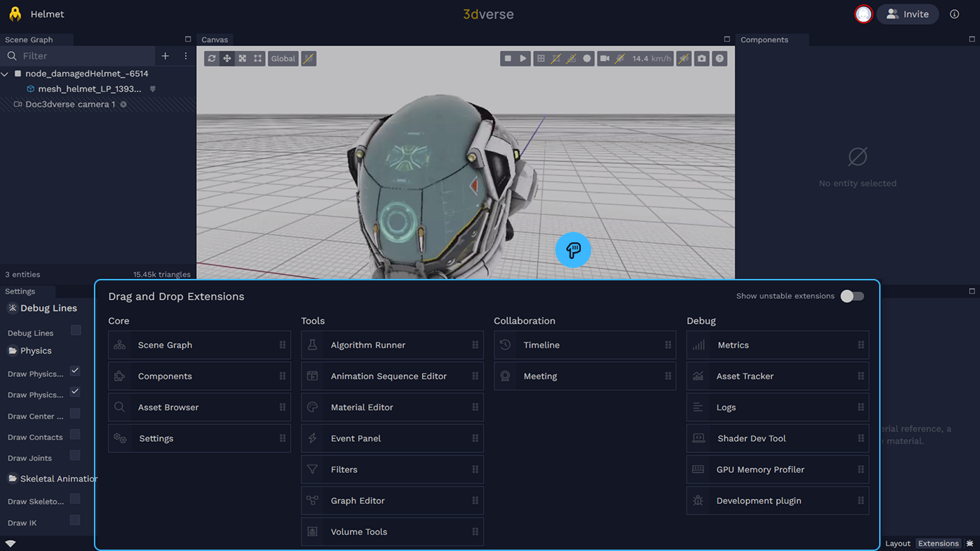Check the Draw Joints checkbox
This screenshot has height=551, width=980.
click(75, 456)
